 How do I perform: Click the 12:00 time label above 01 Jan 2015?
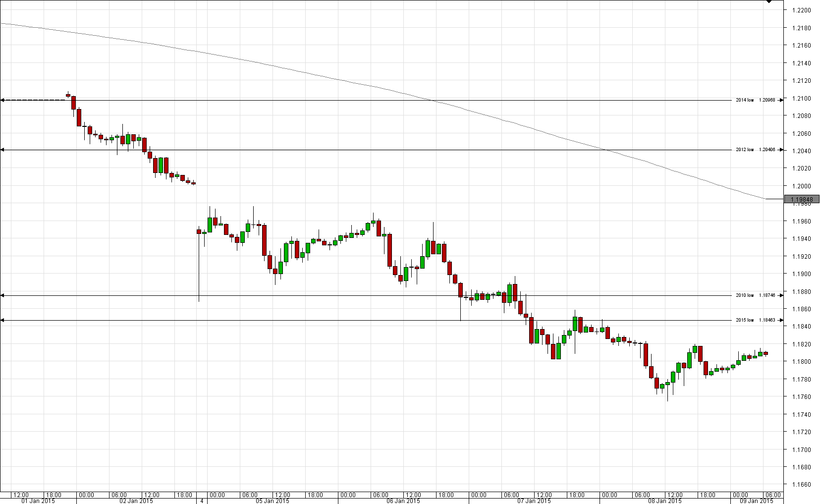click(x=21, y=495)
